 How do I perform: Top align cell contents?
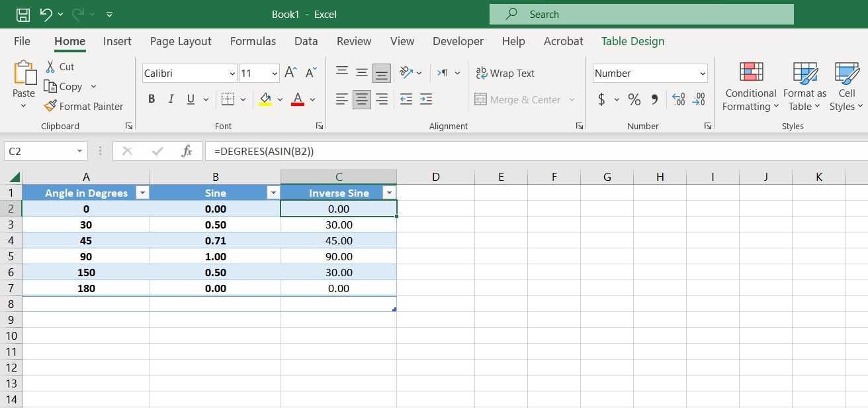point(341,73)
